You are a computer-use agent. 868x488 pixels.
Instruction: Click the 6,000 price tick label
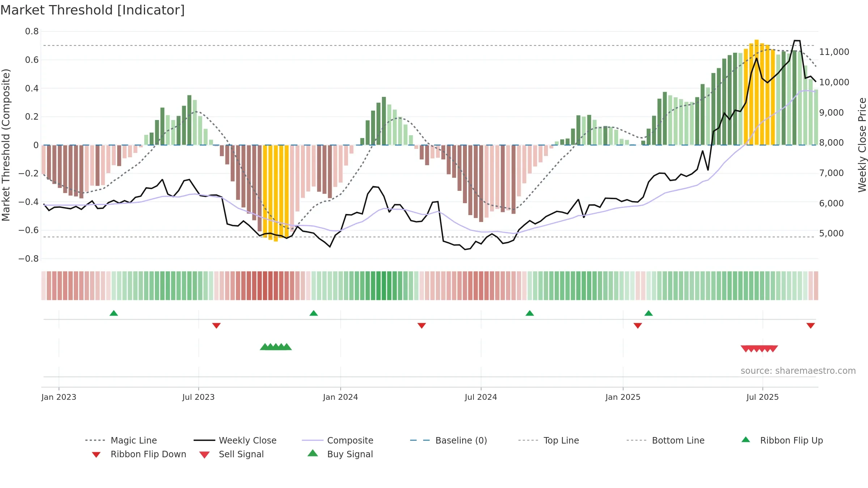point(831,203)
